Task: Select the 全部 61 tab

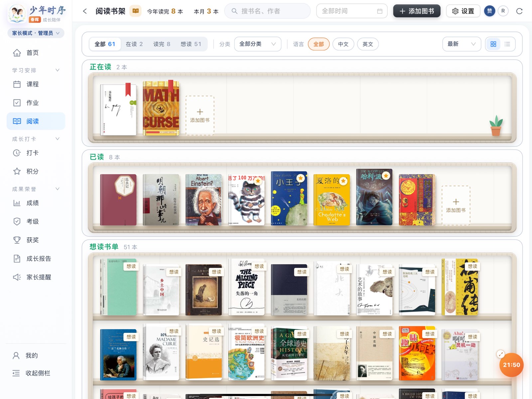Action: point(105,44)
